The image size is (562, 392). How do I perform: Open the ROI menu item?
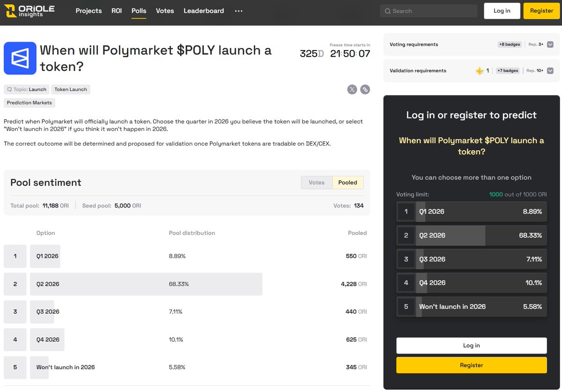pos(117,11)
